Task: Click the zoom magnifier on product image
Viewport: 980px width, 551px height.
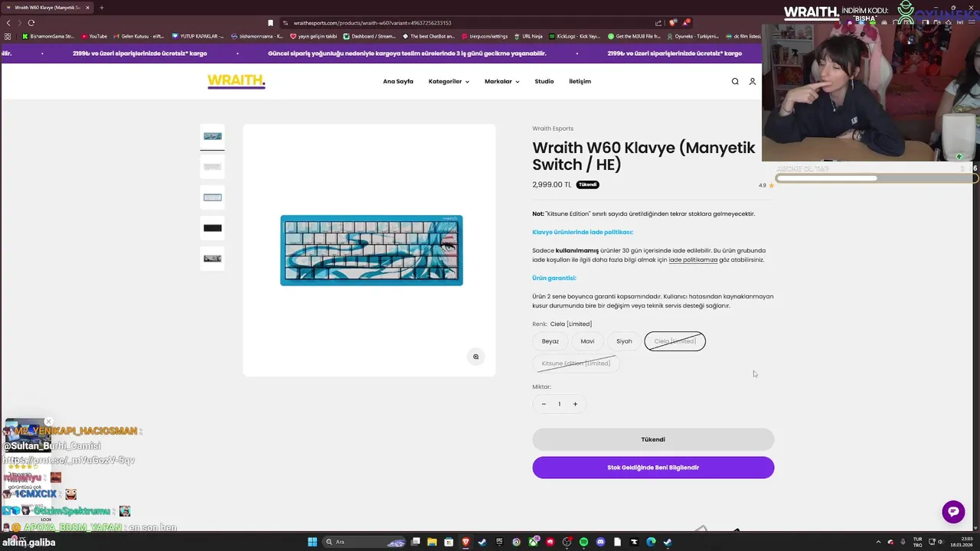Action: pos(475,357)
